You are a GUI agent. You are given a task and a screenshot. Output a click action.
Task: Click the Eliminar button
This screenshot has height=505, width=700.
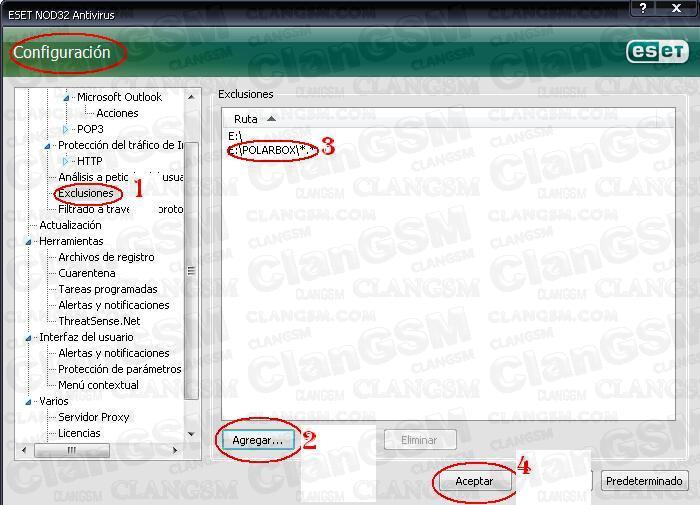click(x=420, y=440)
